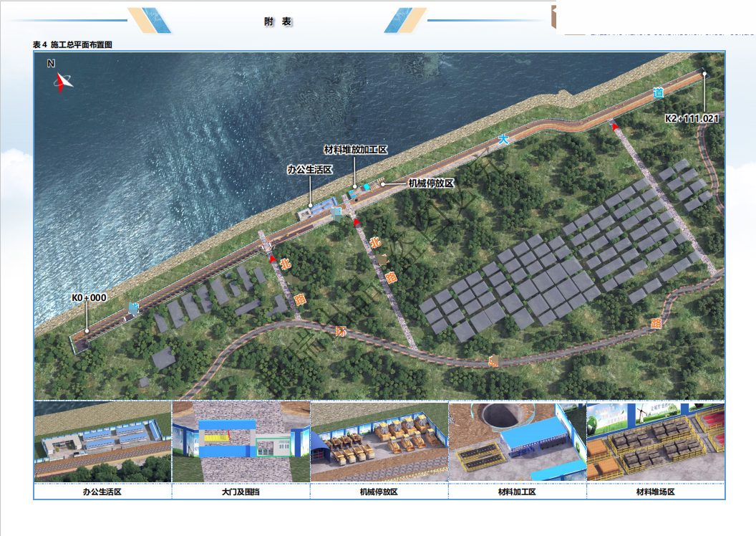This screenshot has height=536, width=756.
Task: Click the 机械停放区 callout label on map
Action: (x=431, y=183)
